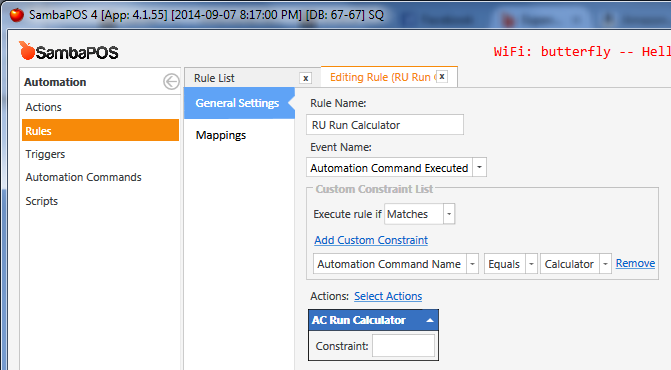Click the Select Actions link
This screenshot has width=671, height=370.
point(388,296)
